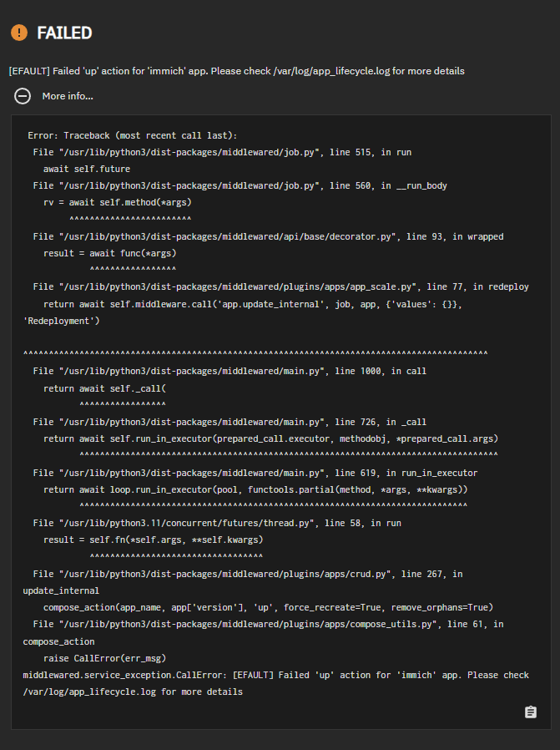Click the EFAULT summary message above More info
Viewport: 560px width, 750px height.
[x=236, y=71]
